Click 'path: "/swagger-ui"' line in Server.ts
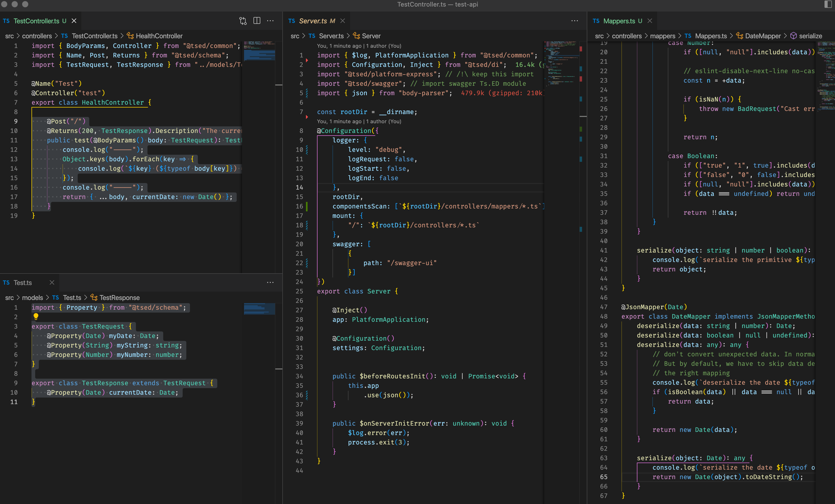Viewport: 835px width, 504px height. tap(400, 263)
